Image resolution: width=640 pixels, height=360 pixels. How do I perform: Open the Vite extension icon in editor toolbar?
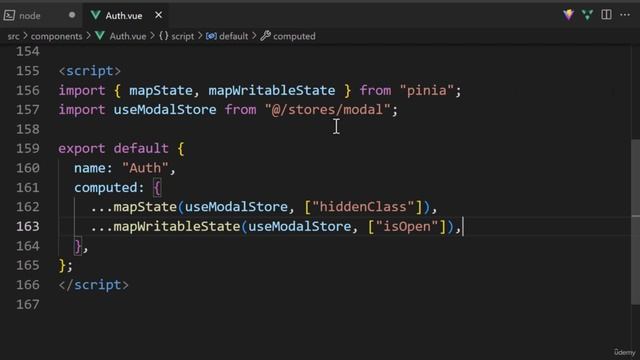568,15
